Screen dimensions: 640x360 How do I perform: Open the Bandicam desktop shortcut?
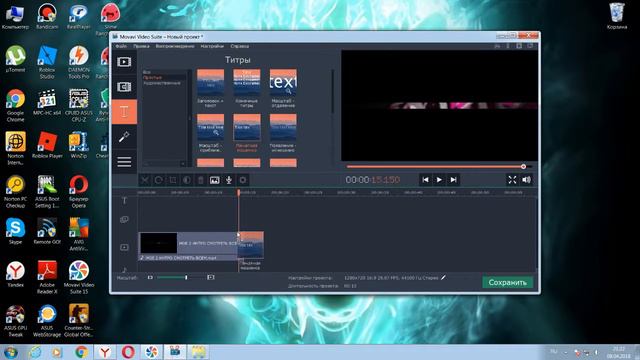pyautogui.click(x=47, y=16)
